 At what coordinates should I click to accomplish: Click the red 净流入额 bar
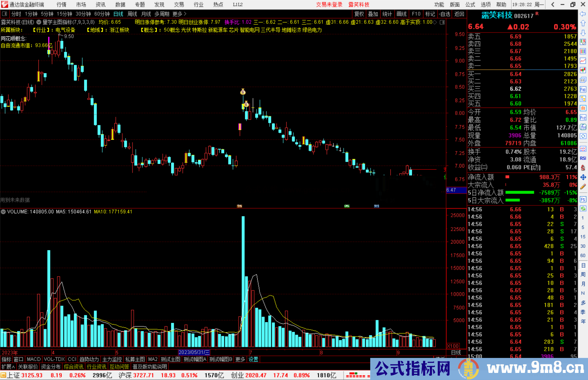pos(507,177)
